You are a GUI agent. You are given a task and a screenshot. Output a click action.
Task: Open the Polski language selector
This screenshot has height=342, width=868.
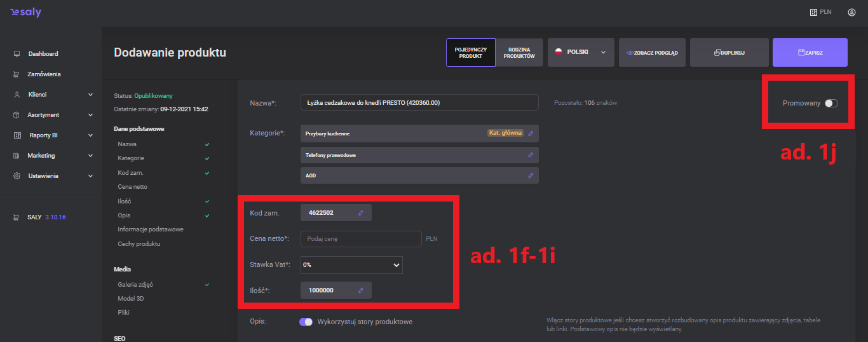(581, 53)
